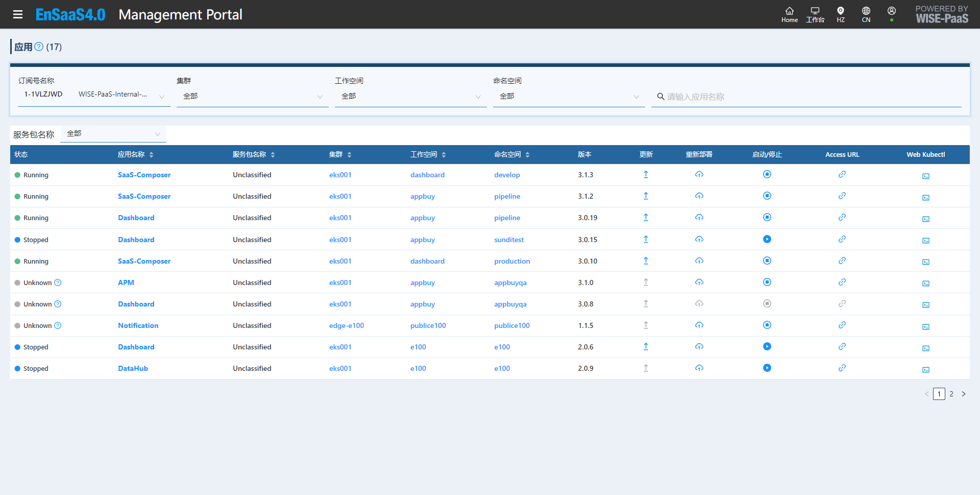This screenshot has width=980, height=495.
Task: Show help for the 应用 title
Action: 39,46
